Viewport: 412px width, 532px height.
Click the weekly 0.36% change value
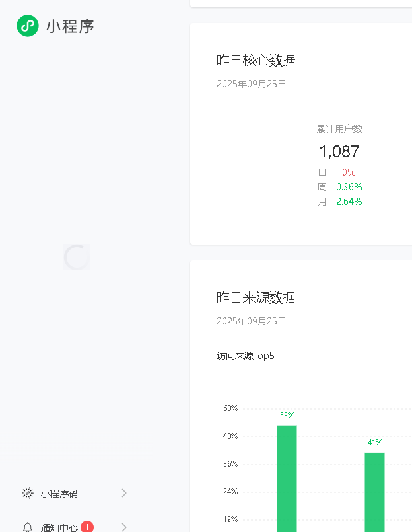(349, 187)
